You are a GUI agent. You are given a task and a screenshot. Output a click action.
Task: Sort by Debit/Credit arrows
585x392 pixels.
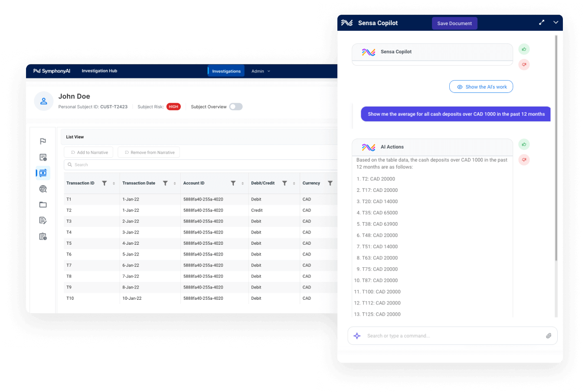click(294, 183)
